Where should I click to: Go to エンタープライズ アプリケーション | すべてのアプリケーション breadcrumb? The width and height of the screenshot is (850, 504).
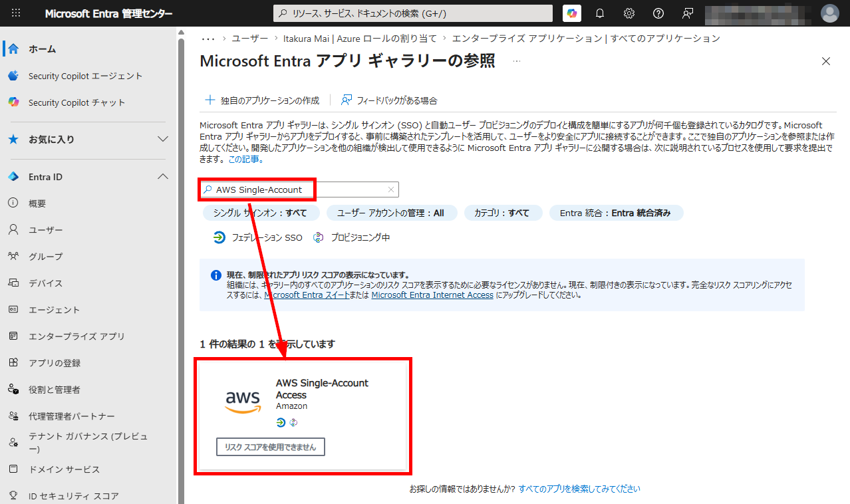586,39
